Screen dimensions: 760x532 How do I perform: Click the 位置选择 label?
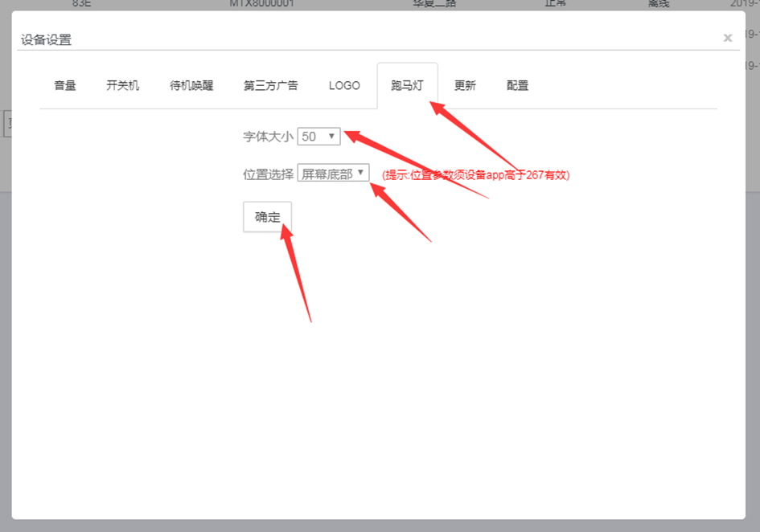point(268,174)
